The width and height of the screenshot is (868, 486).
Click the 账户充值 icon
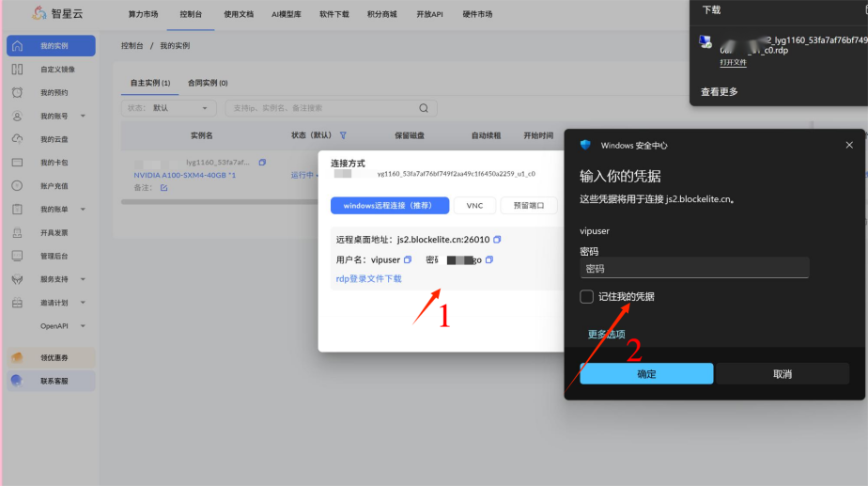pos(17,185)
